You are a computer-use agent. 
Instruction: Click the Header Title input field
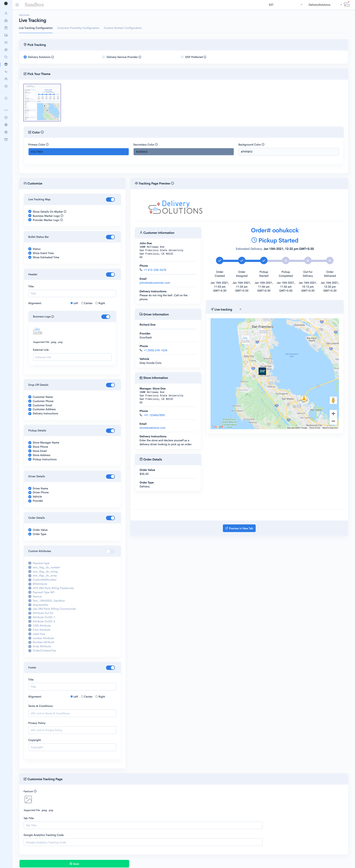tap(72, 294)
